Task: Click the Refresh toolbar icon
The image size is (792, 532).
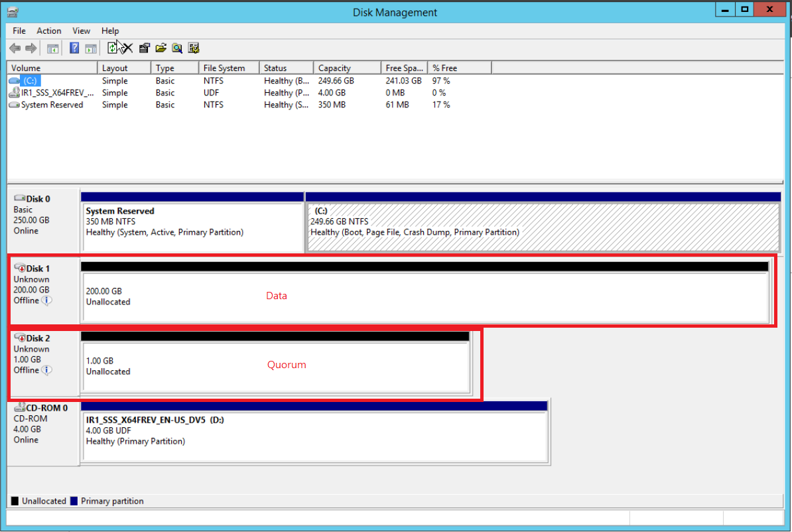Action: [x=112, y=48]
